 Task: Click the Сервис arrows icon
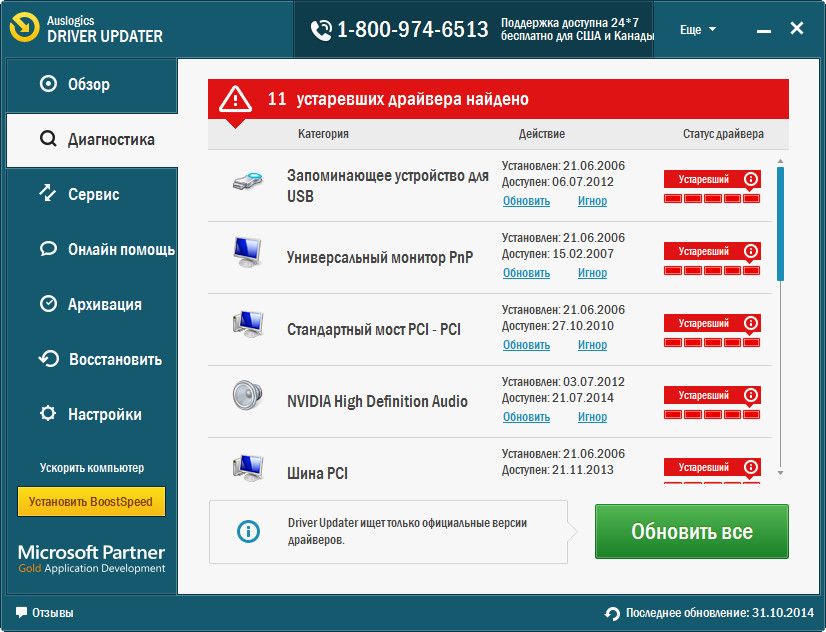pyautogui.click(x=48, y=193)
